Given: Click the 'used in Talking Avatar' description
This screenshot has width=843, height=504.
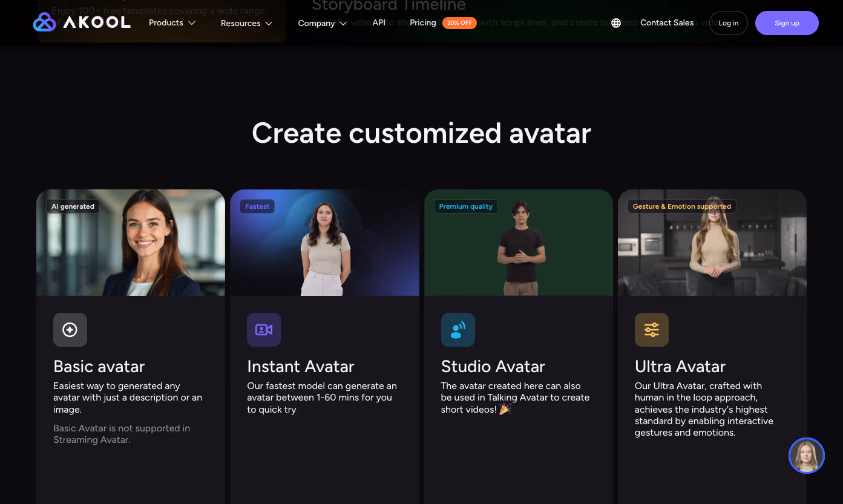Looking at the screenshot, I should pyautogui.click(x=515, y=398).
